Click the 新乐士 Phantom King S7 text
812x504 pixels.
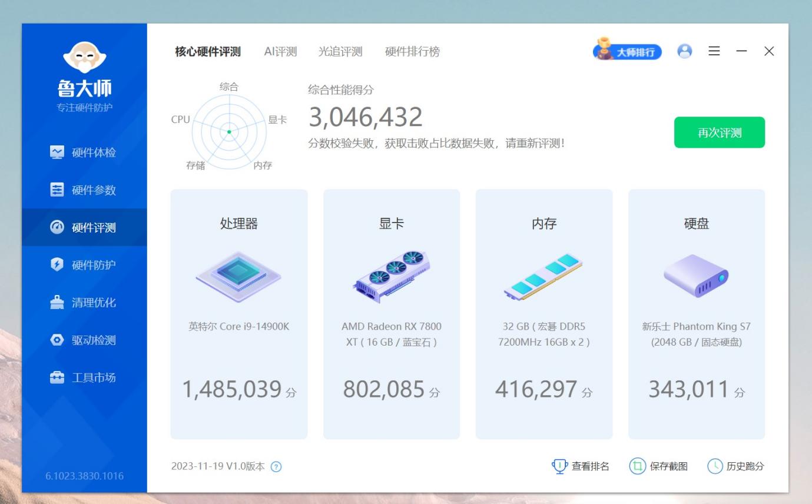[x=697, y=334]
